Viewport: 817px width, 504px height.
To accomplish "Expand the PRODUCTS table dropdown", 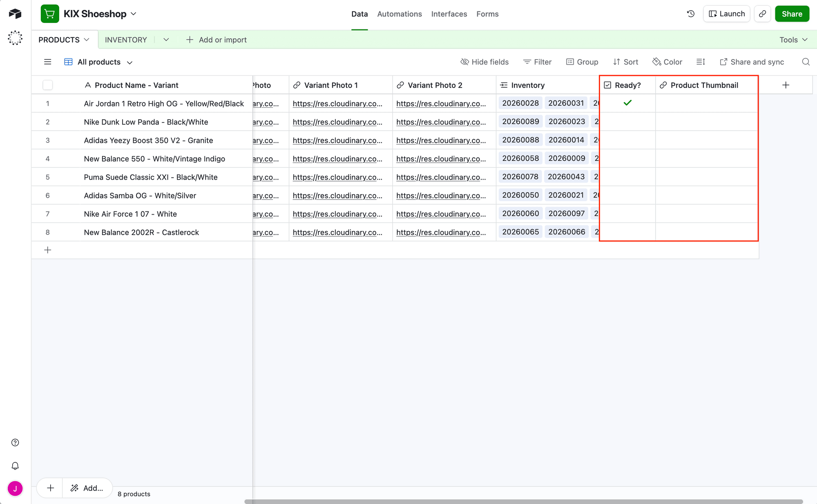I will [x=86, y=40].
